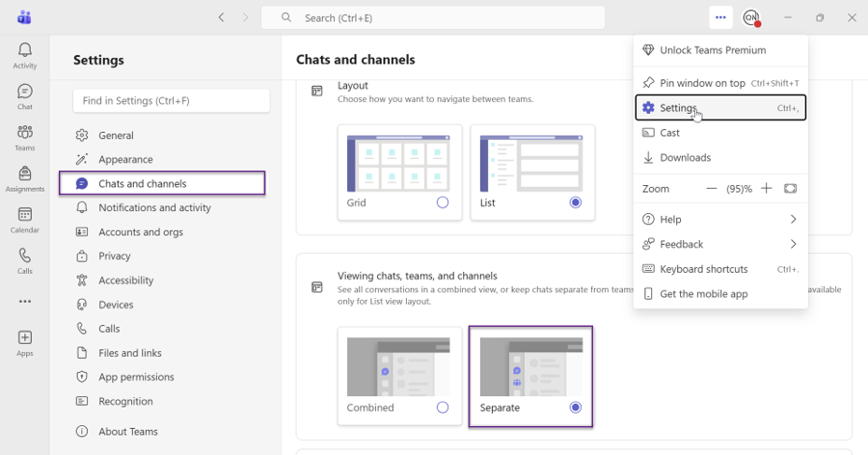
Task: Click the Separate view preview thumbnail
Action: point(531,367)
